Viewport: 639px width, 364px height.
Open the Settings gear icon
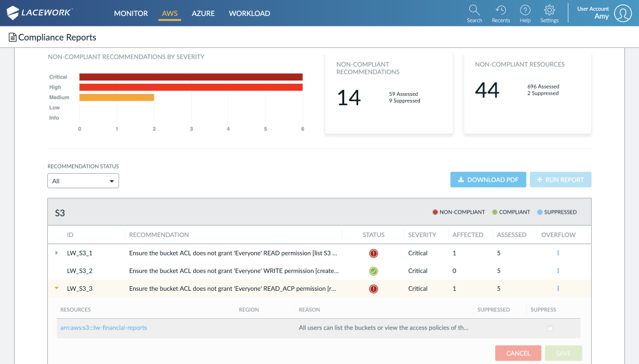[x=549, y=10]
